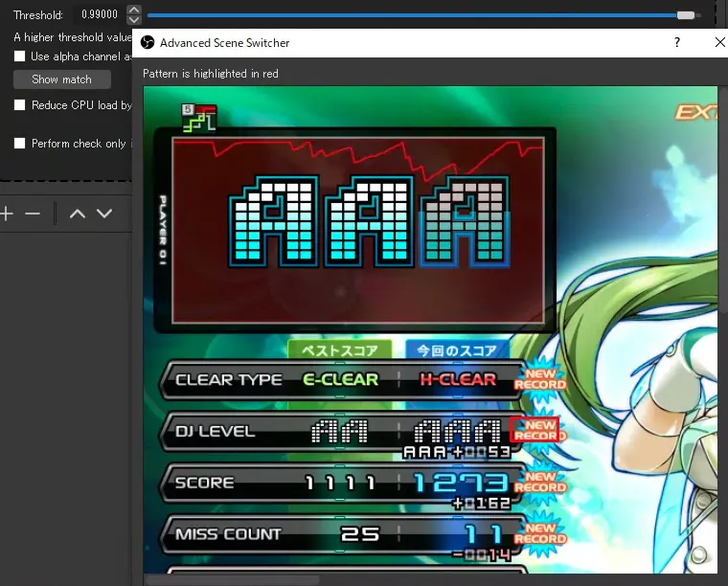Screen dimensions: 728x586
Task: Enable the Use alpha channel checkbox
Action: [x=20, y=57]
